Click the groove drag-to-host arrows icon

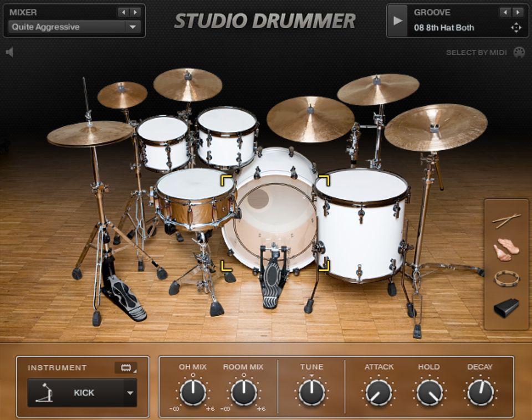coord(516,28)
